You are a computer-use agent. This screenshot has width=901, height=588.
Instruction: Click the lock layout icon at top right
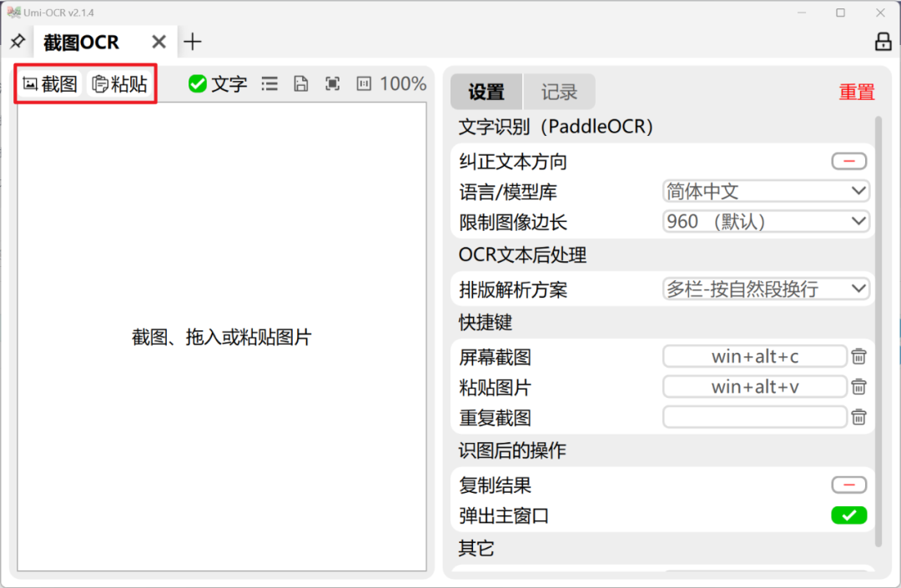[x=882, y=41]
